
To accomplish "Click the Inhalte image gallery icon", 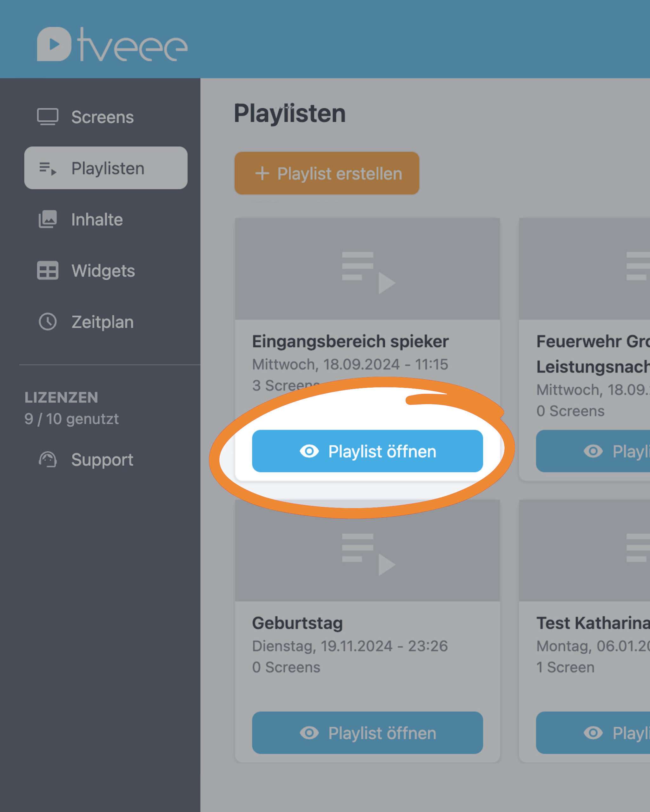I will tap(48, 219).
